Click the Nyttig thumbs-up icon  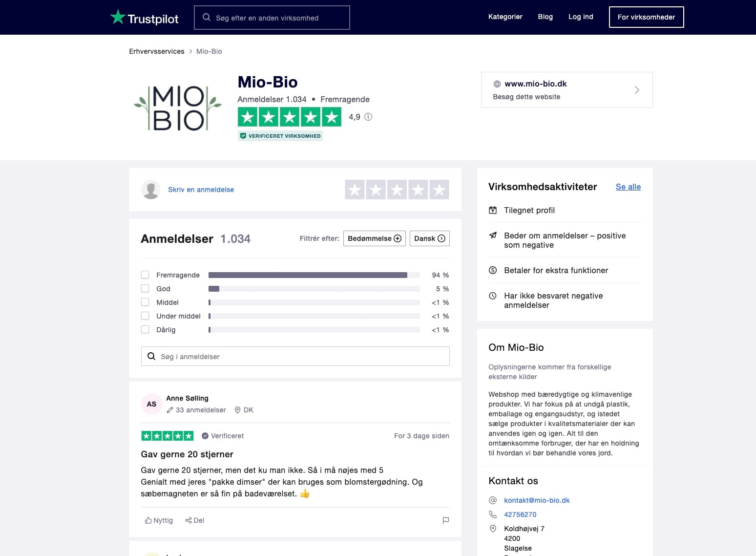click(148, 520)
